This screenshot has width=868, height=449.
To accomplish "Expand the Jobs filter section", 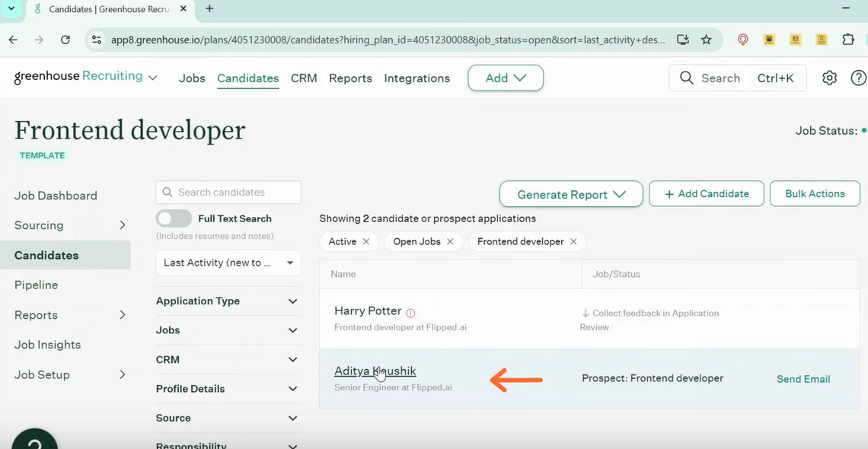I will pyautogui.click(x=228, y=330).
